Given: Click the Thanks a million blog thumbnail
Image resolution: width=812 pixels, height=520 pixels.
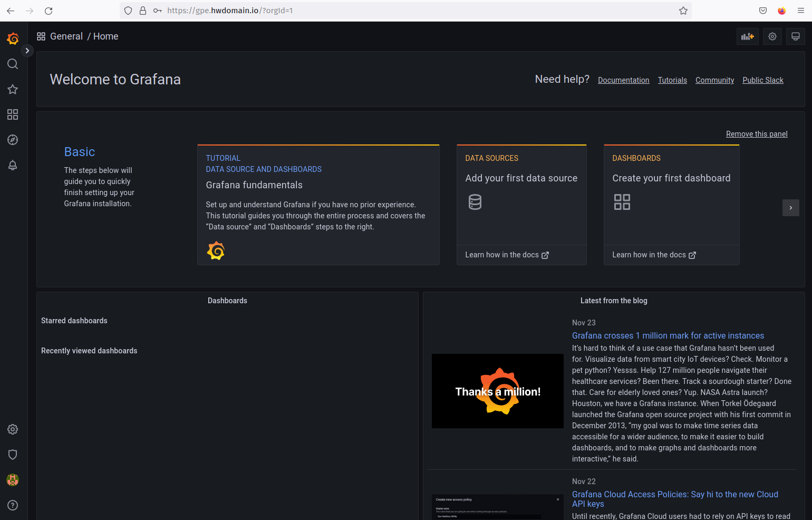Looking at the screenshot, I should click(498, 391).
